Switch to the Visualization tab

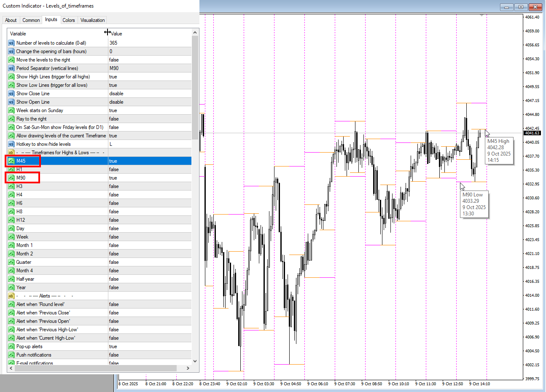click(92, 20)
